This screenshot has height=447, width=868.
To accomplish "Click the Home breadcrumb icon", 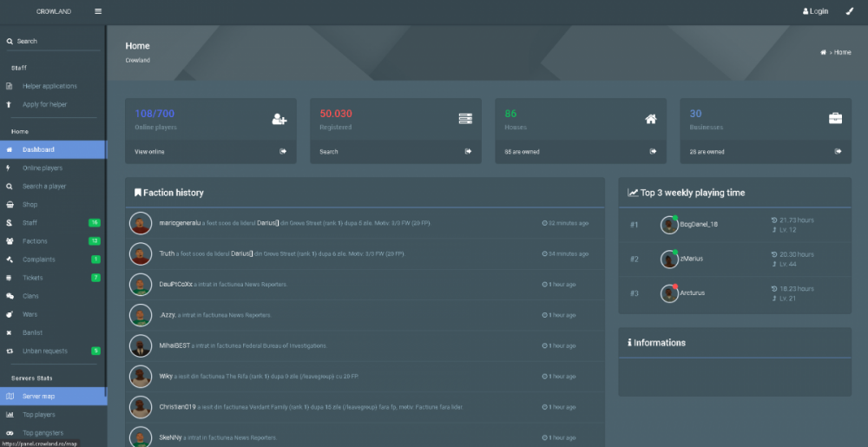I will tap(823, 53).
